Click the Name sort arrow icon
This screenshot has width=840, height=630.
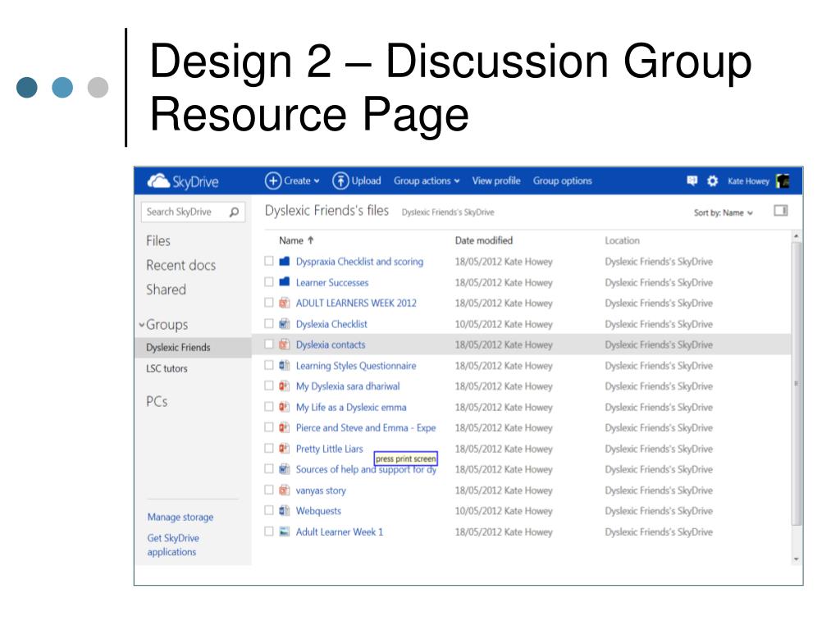(x=311, y=240)
